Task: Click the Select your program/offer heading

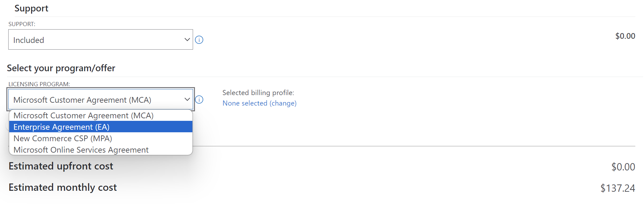Action: (x=61, y=68)
